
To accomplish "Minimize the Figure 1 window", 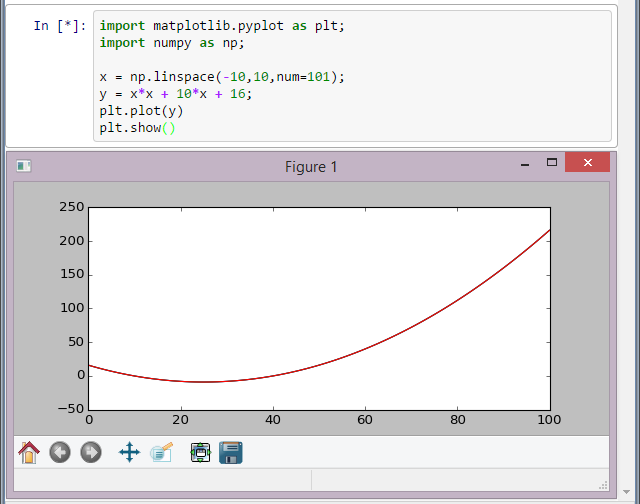I will [x=523, y=164].
